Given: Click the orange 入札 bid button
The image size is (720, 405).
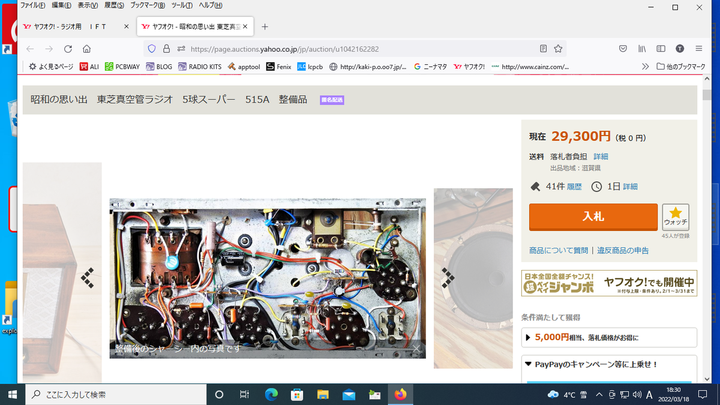Looking at the screenshot, I should tap(593, 216).
